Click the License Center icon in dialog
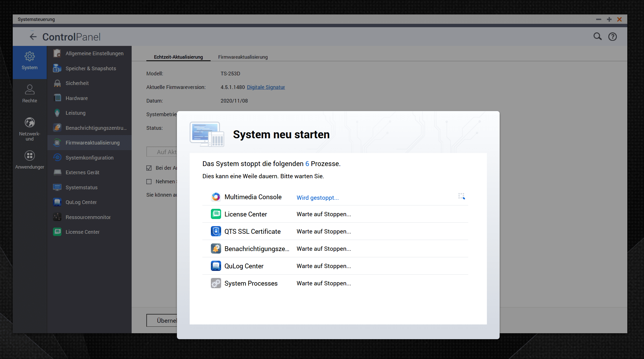Screen dimensions: 644x359 [216, 214]
